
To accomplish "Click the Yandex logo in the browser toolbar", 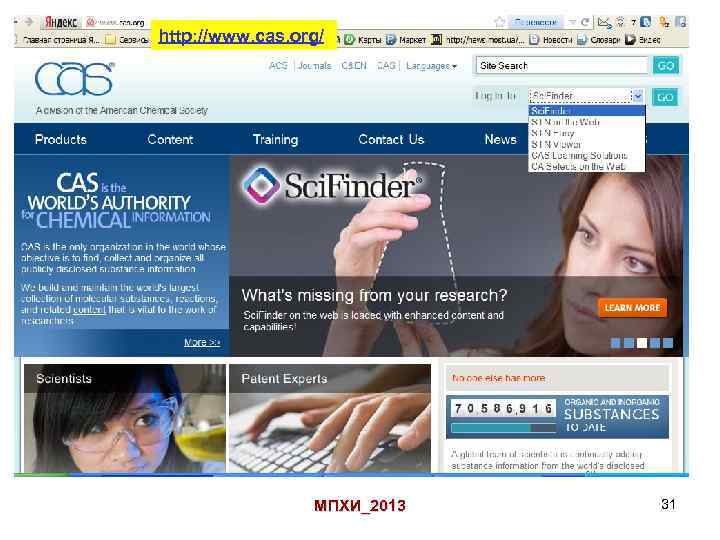I will [x=61, y=22].
